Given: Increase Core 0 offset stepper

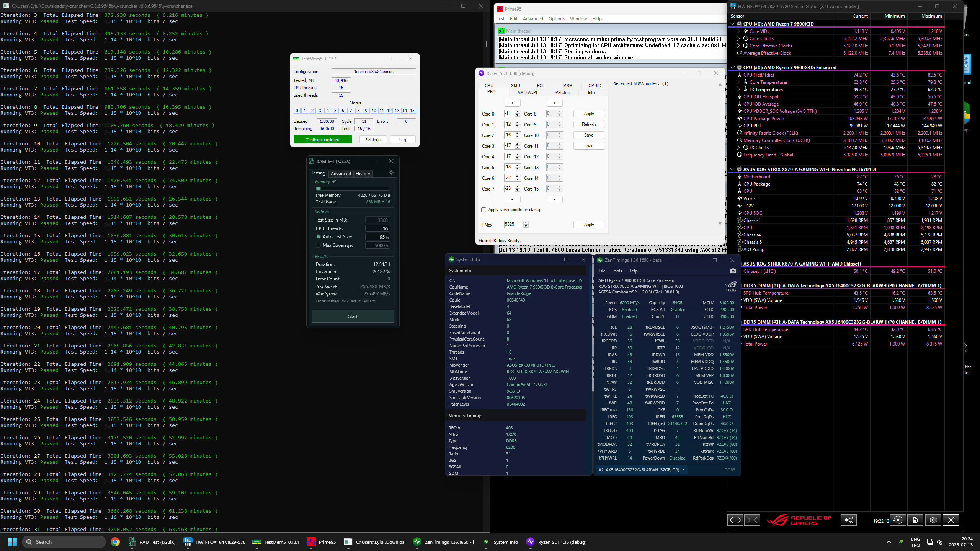Looking at the screenshot, I should tap(518, 112).
